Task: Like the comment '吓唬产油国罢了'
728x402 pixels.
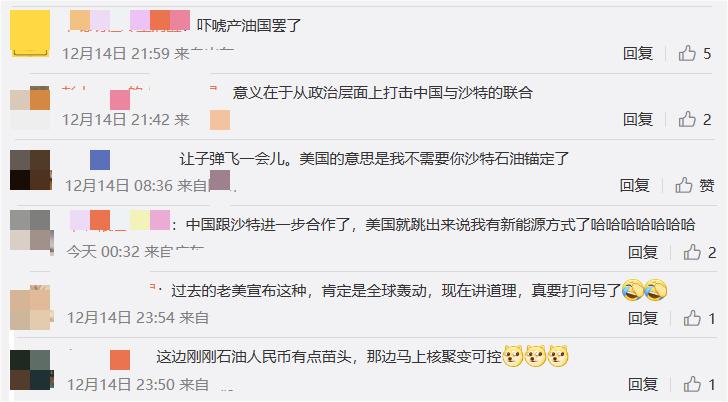Action: (687, 53)
